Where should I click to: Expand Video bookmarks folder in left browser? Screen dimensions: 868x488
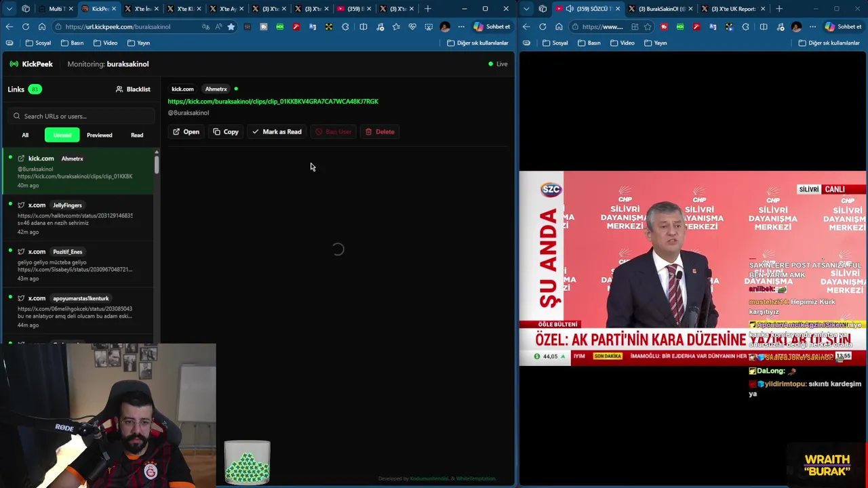(105, 43)
